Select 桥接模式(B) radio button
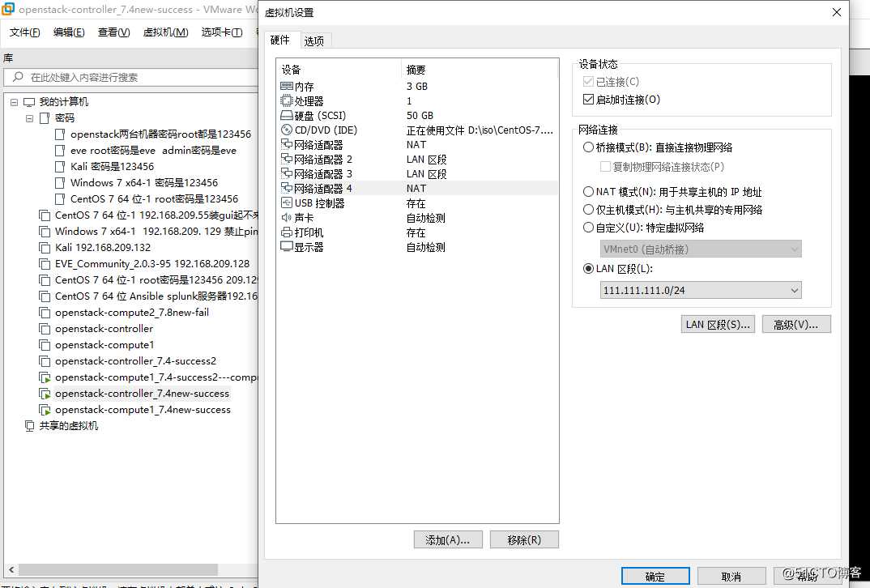This screenshot has width=870, height=588. coord(588,147)
